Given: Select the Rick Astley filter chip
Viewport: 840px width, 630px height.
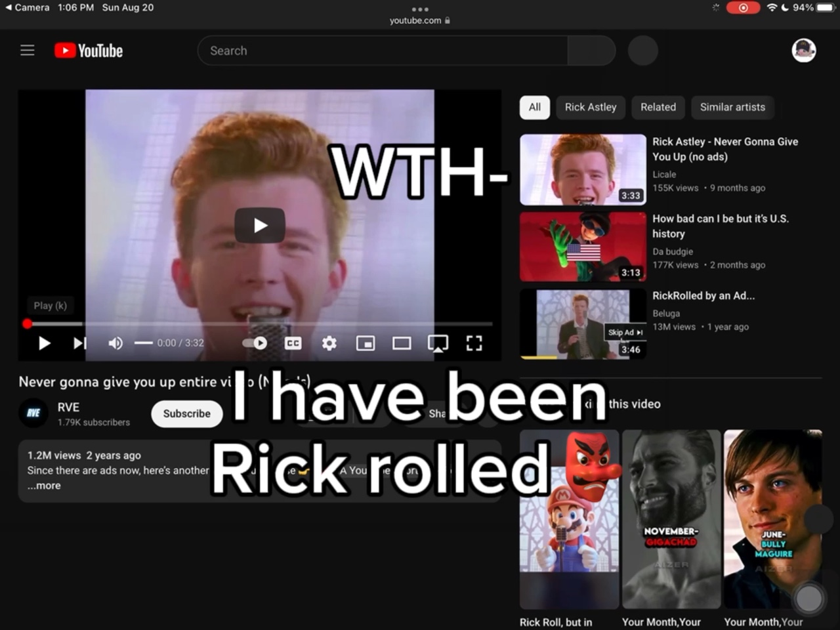Looking at the screenshot, I should (590, 107).
